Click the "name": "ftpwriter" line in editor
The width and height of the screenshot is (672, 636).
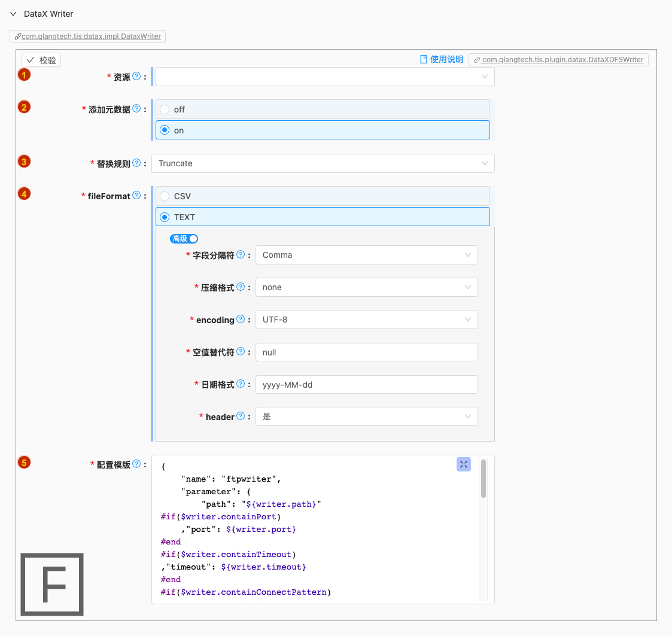coord(231,479)
